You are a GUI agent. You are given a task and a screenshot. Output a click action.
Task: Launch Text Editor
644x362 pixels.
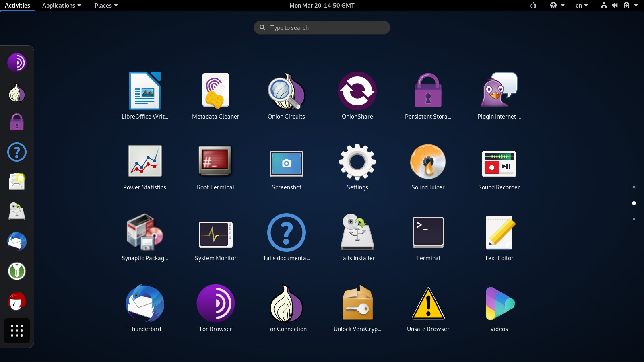(499, 237)
